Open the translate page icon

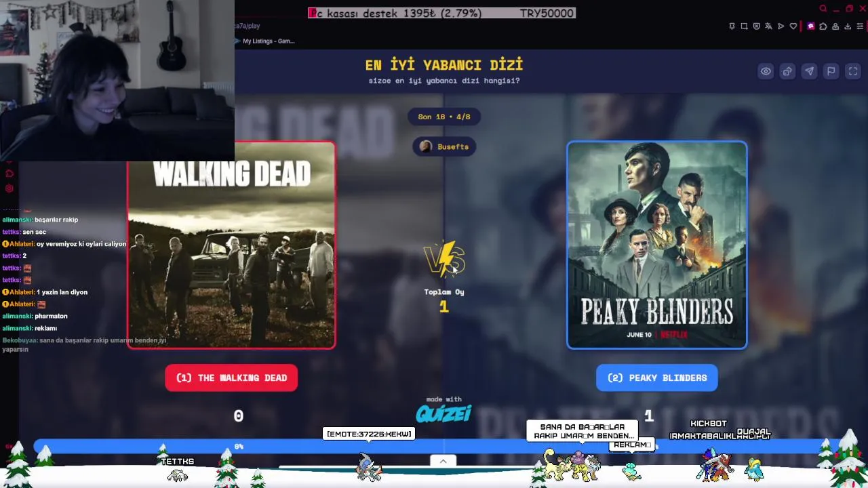768,26
